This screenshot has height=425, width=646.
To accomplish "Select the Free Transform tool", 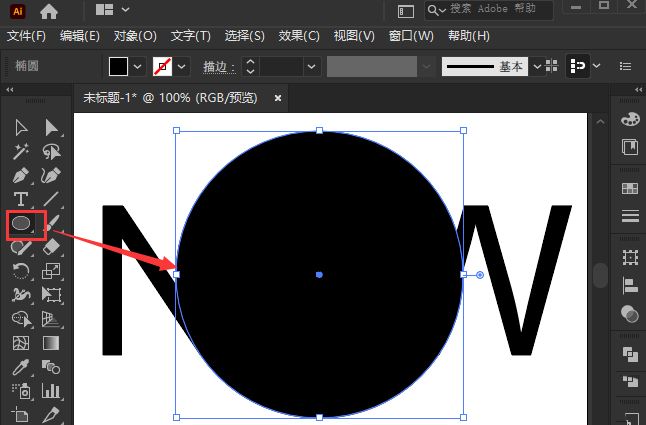I will tap(51, 295).
